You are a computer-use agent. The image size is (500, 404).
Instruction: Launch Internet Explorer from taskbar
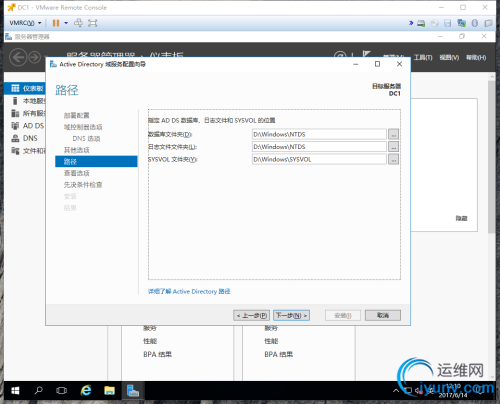[x=86, y=390]
